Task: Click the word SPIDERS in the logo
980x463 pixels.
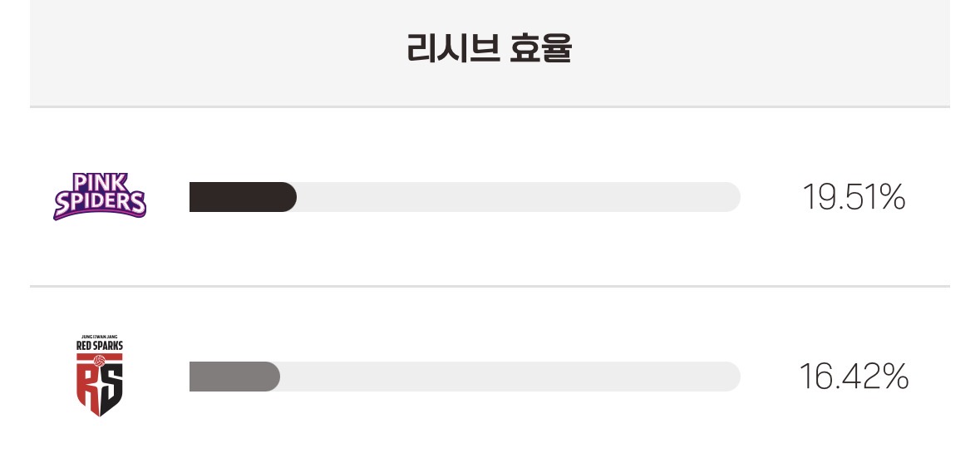Action: pos(100,204)
